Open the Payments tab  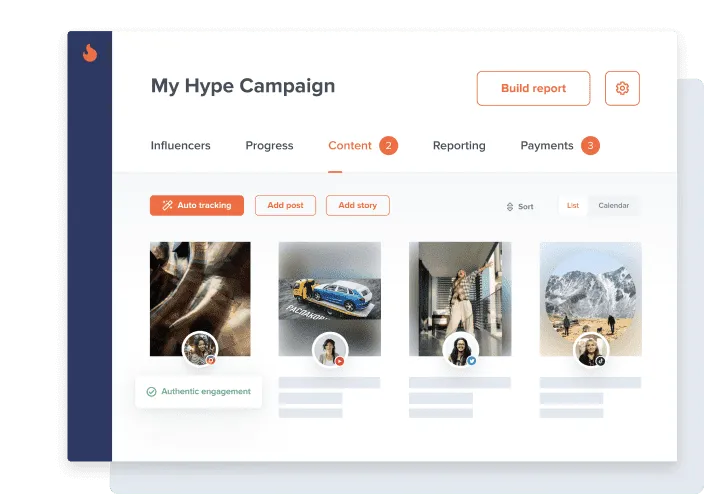547,146
